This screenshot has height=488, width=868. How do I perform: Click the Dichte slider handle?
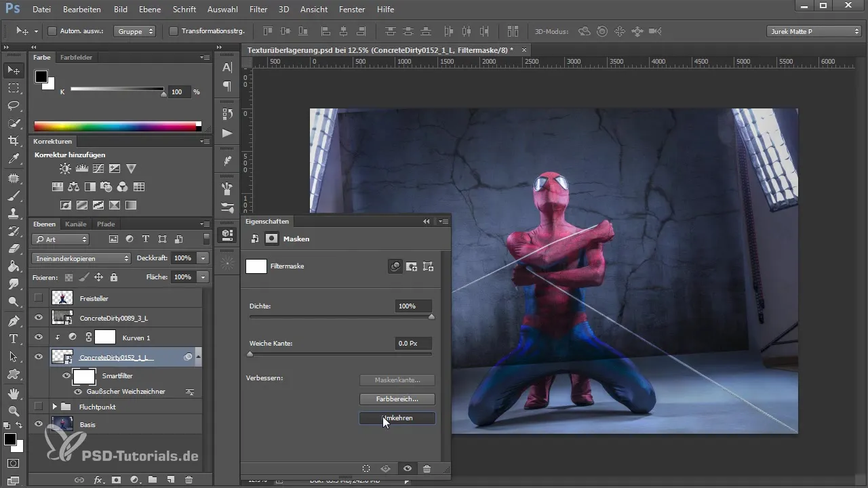coord(431,317)
